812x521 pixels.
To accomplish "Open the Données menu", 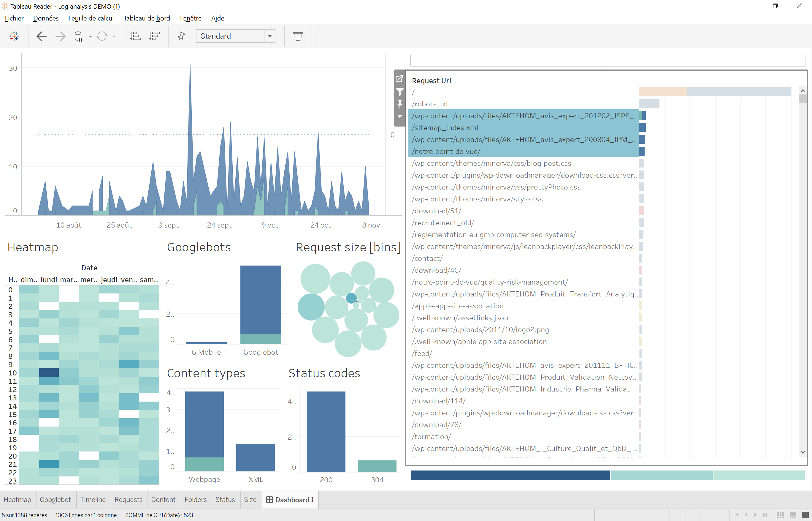I will (x=46, y=18).
